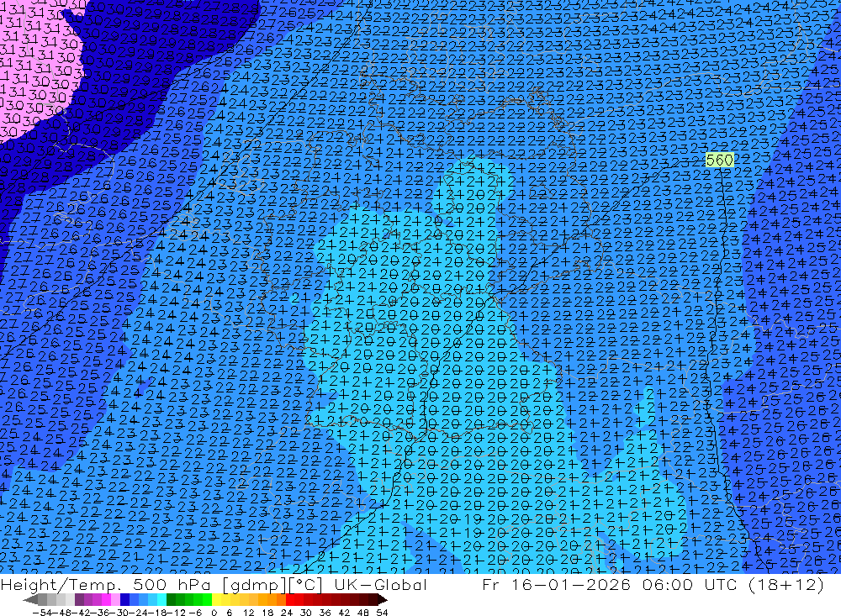841x616 pixels.
Task: Click the grey left arrow of color scale
Action: click(x=30, y=599)
